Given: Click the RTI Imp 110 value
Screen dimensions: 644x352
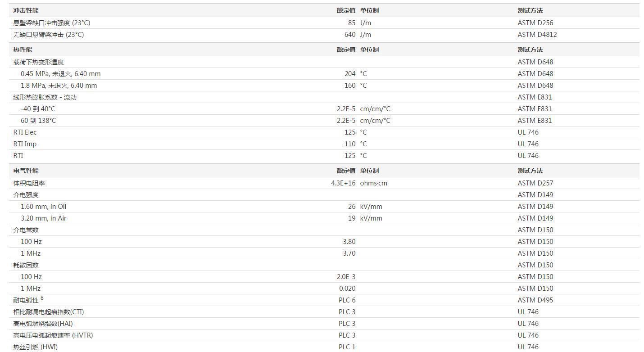Looking at the screenshot, I should click(x=350, y=144).
